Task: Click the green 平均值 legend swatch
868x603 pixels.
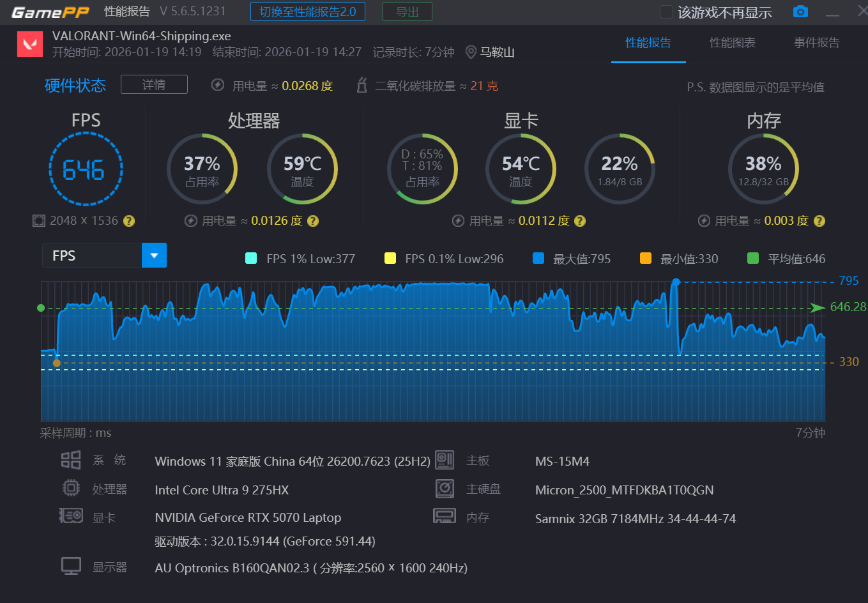Action: click(753, 258)
